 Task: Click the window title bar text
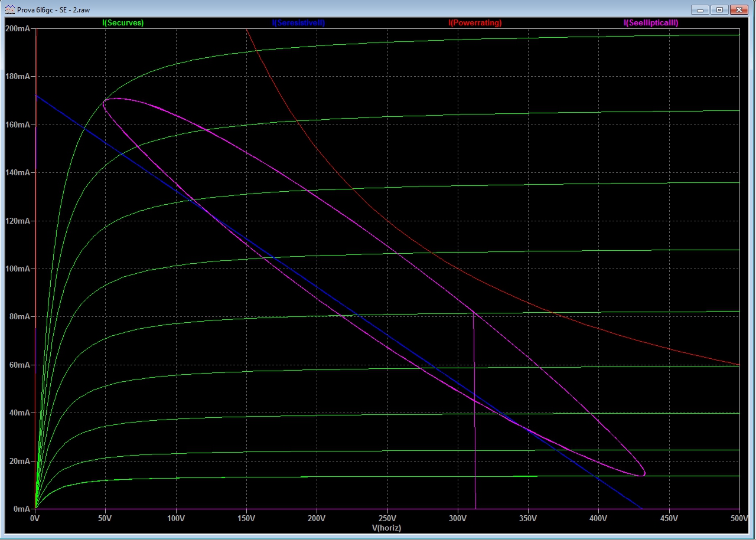click(x=53, y=10)
